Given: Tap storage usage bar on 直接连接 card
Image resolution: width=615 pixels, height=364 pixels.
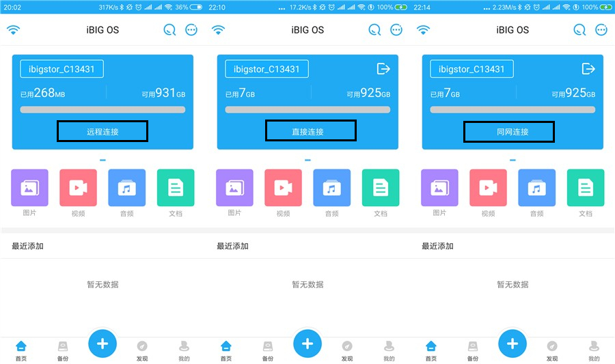Looking at the screenshot, I should tap(307, 110).
